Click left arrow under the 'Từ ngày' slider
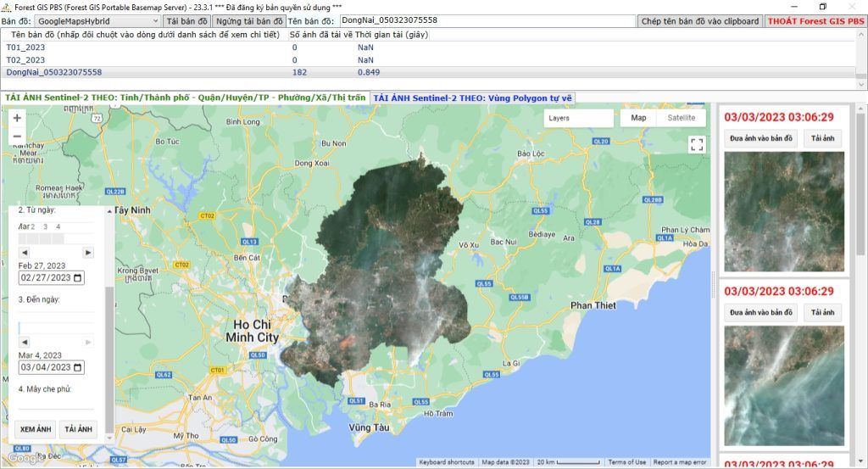Image resolution: width=868 pixels, height=469 pixels. point(25,253)
